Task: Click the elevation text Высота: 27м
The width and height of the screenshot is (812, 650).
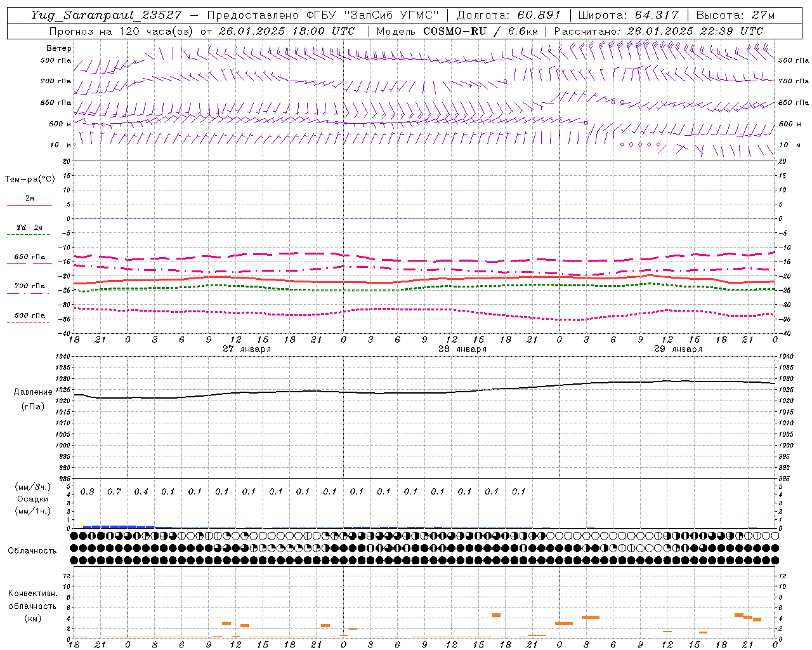Action: (x=735, y=15)
